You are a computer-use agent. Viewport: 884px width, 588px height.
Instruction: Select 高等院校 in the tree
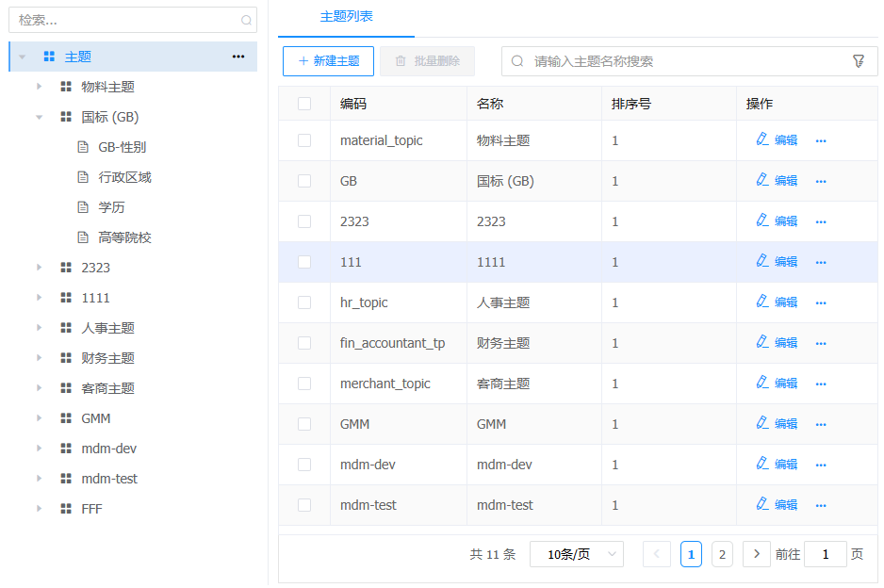124,237
